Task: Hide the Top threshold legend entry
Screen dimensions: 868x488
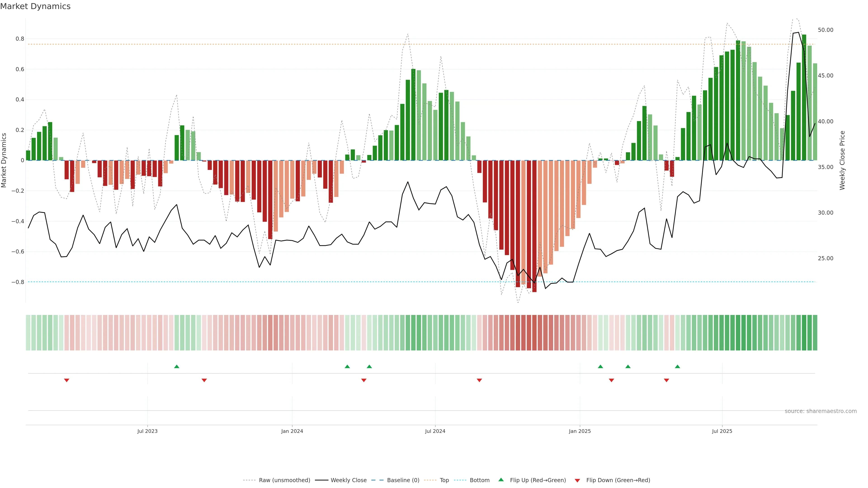Action: 444,480
